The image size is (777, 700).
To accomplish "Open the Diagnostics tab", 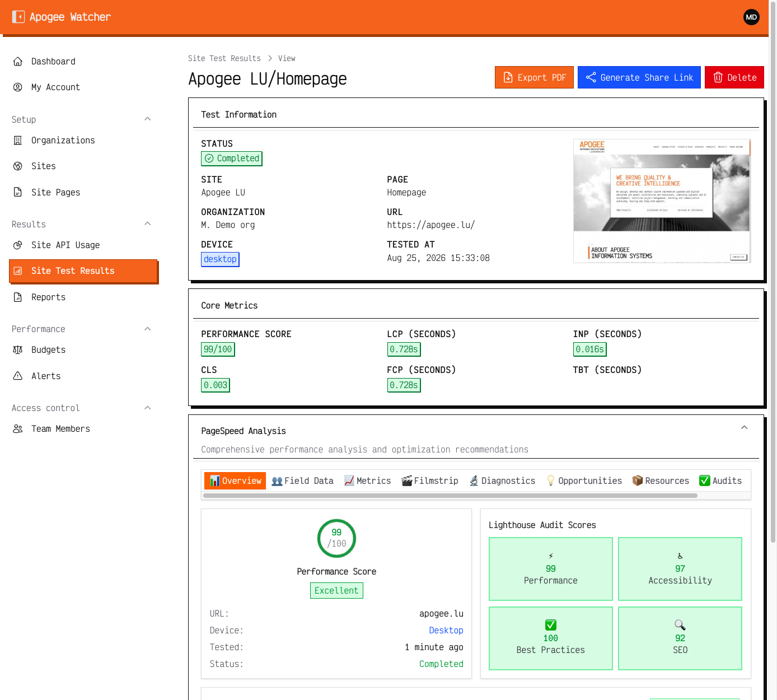I will 502,481.
